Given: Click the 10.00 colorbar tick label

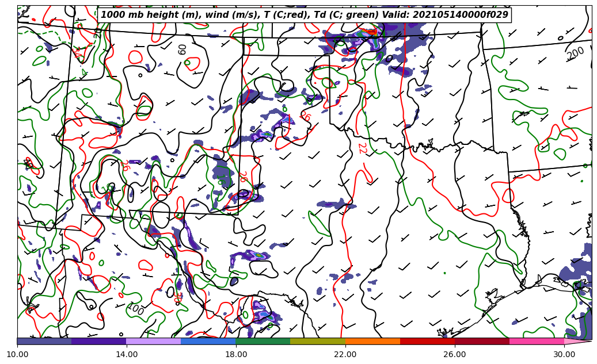Looking at the screenshot, I should point(17,354).
